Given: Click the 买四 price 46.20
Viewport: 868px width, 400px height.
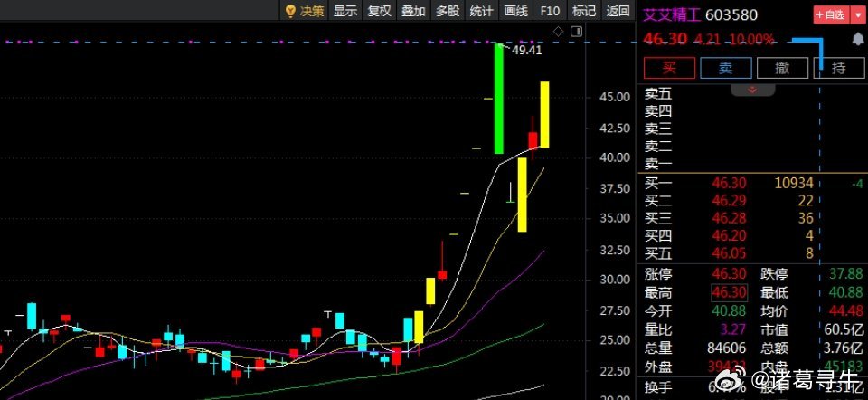Looking at the screenshot, I should click(729, 236).
